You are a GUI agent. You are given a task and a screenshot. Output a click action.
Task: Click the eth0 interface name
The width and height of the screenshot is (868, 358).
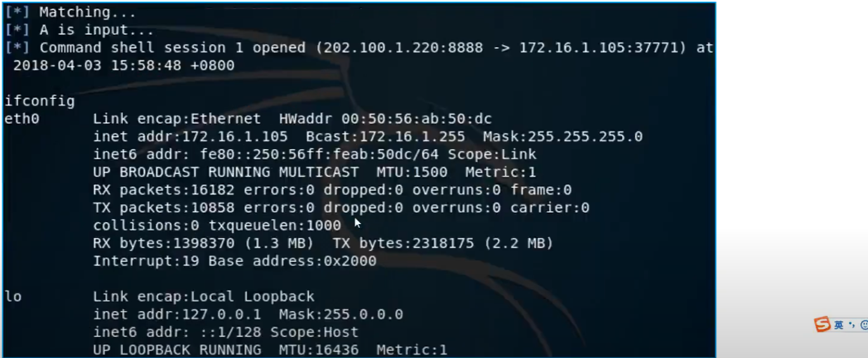[x=22, y=119]
